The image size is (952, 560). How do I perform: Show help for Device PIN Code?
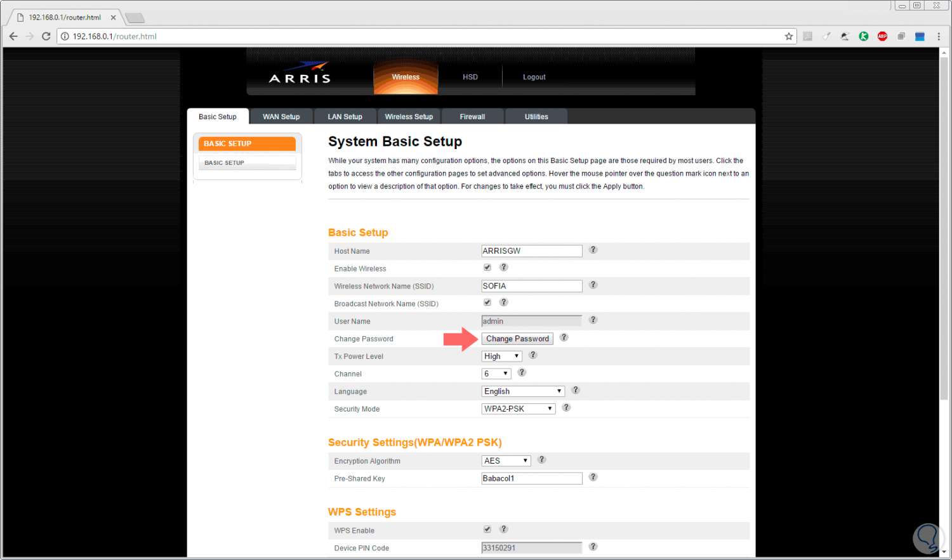[x=593, y=547]
